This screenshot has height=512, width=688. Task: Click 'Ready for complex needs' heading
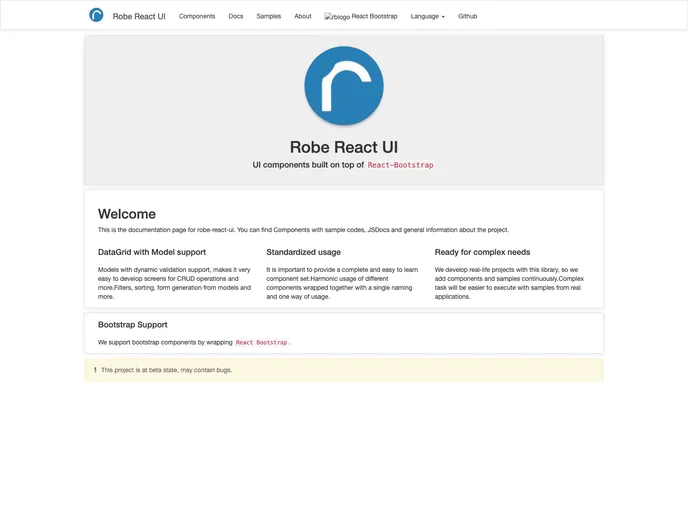(x=482, y=252)
